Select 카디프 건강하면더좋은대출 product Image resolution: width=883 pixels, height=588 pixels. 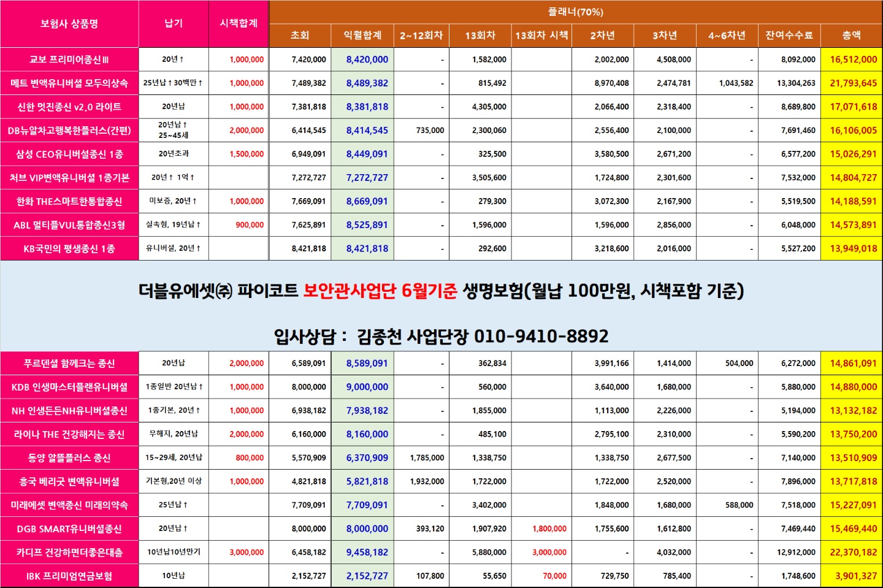coord(69,552)
